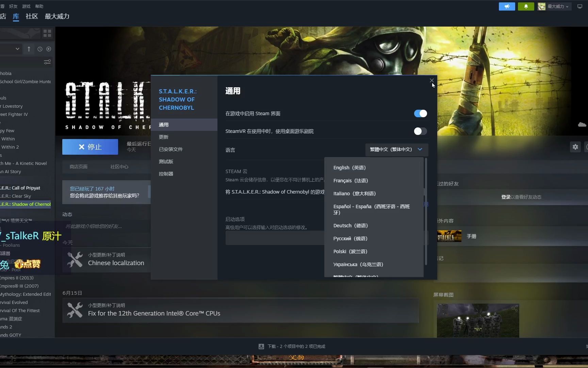Toggle the in-game Steam overlay switch
The image size is (588, 368).
click(x=421, y=113)
